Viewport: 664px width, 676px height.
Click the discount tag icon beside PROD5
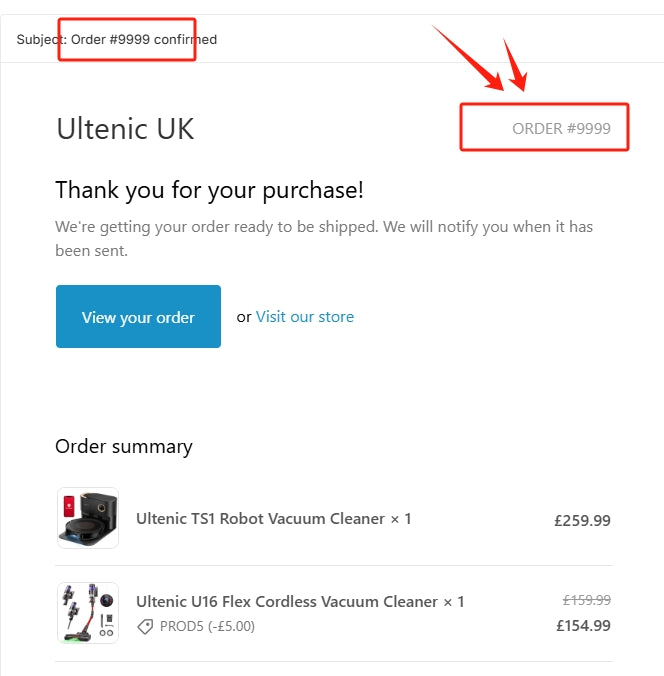tap(145, 627)
